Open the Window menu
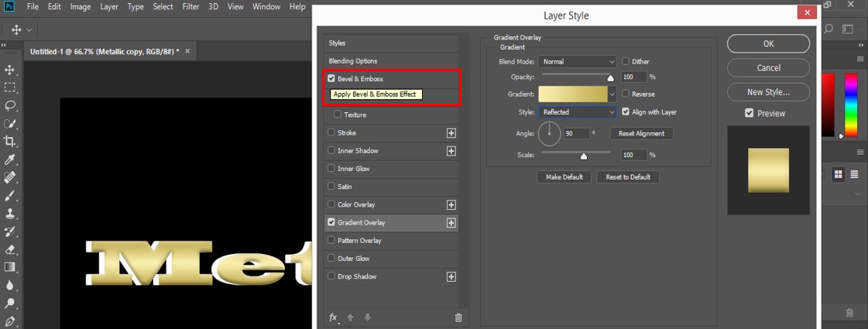The image size is (868, 329). [x=266, y=7]
